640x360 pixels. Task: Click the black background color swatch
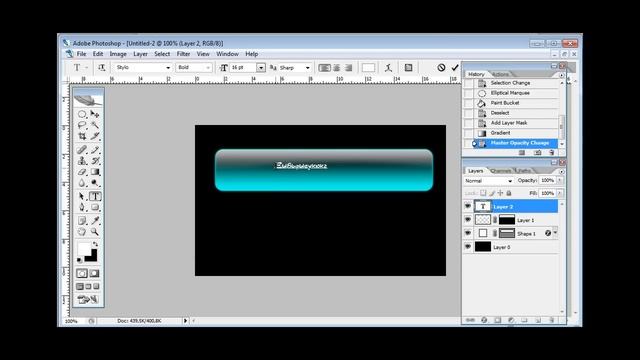pos(93,257)
